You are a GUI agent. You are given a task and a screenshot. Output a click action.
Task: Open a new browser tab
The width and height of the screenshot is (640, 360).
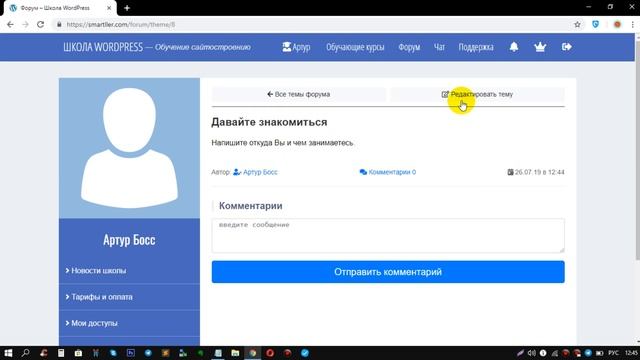point(127,8)
